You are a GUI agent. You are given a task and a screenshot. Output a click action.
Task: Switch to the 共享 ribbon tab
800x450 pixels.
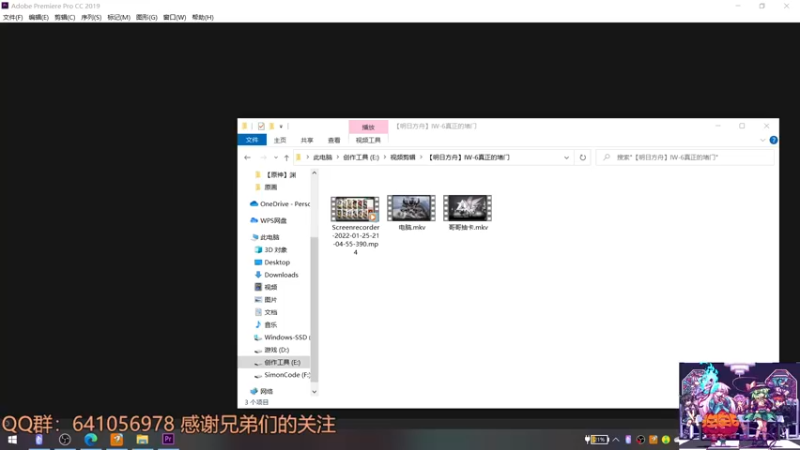[x=307, y=140]
